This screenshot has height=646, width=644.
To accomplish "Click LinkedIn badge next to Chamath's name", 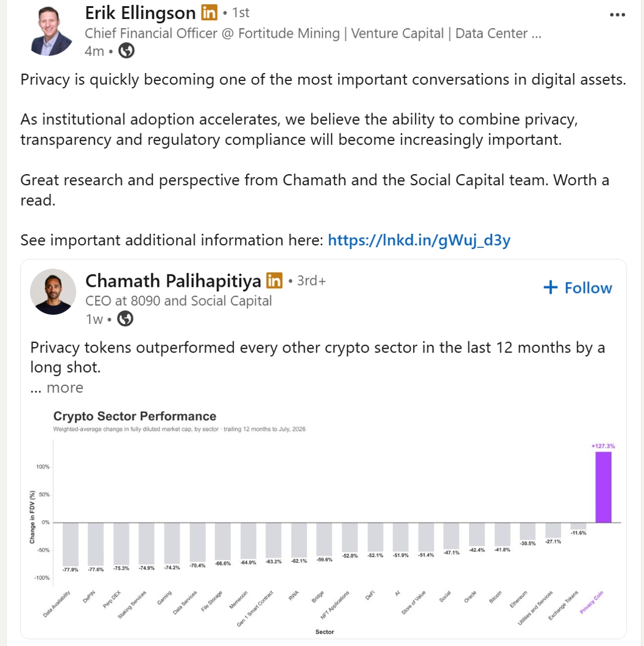I will coord(274,281).
